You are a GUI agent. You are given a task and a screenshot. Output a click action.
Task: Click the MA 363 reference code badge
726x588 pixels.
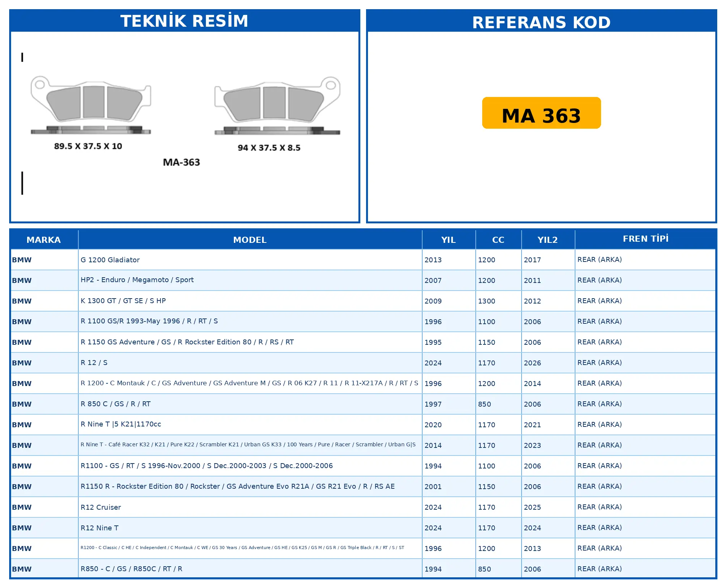pyautogui.click(x=541, y=113)
